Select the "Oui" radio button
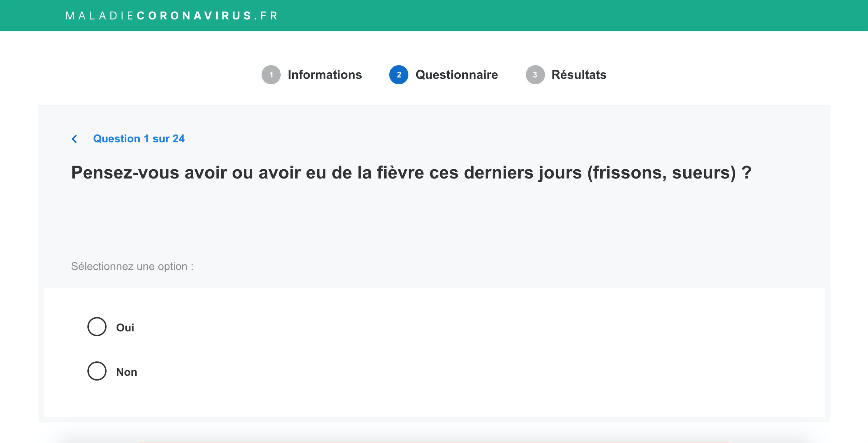Viewport: 868px width, 443px height. (x=97, y=327)
